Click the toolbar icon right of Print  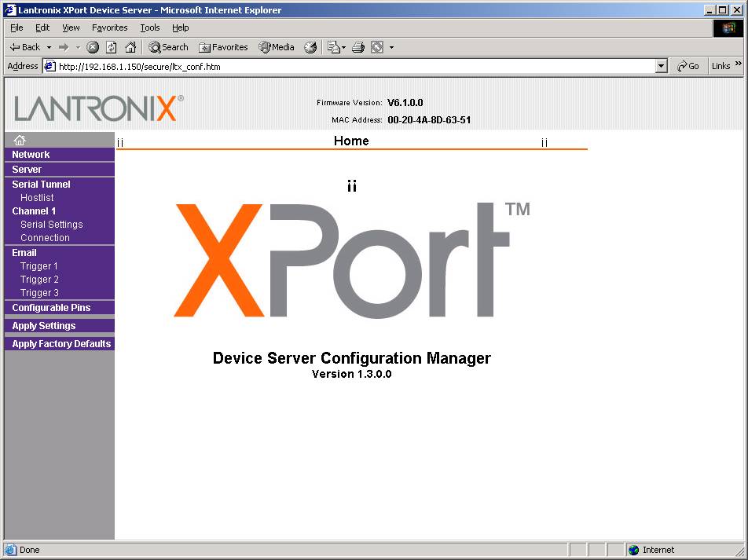[x=377, y=47]
